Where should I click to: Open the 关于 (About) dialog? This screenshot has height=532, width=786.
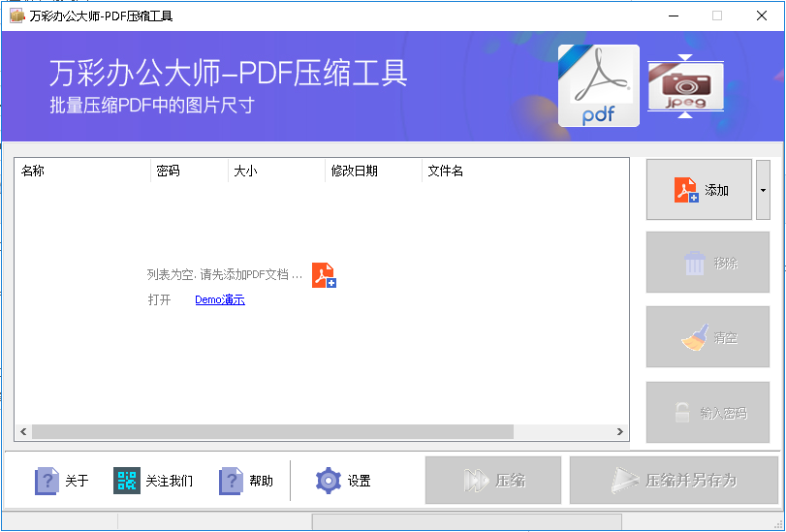point(62,481)
